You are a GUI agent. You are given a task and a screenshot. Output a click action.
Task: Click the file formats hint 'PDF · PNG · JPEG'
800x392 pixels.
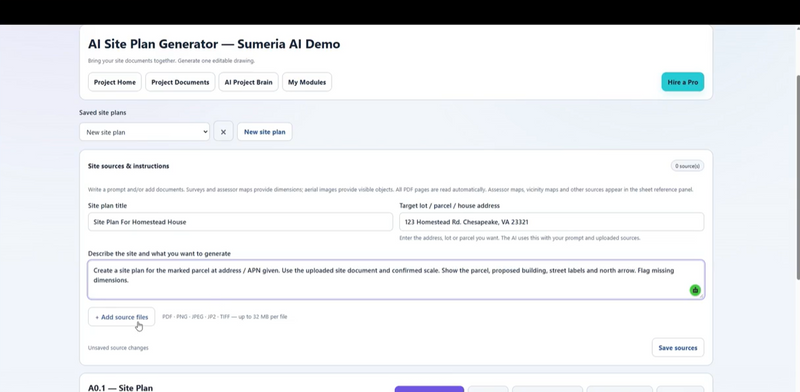[224, 317]
